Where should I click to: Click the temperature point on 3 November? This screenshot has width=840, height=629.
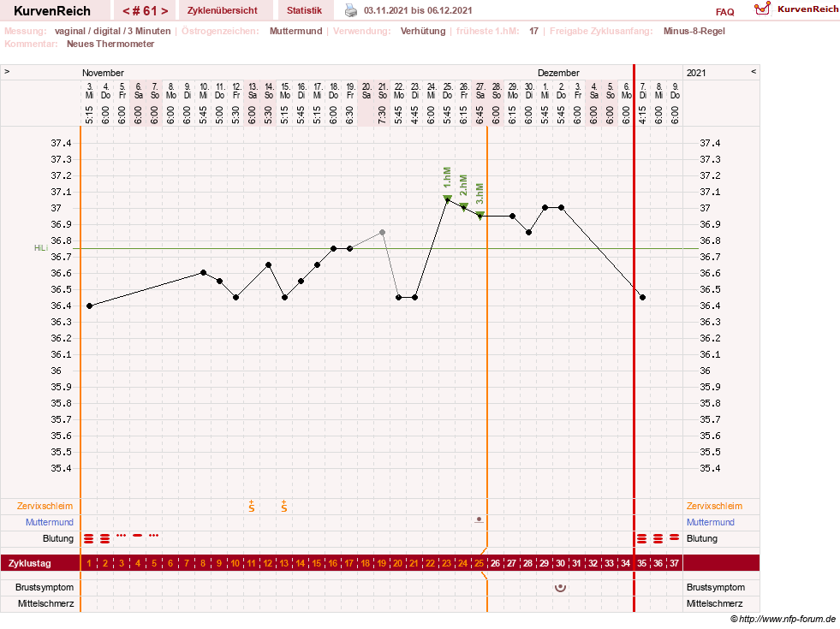89,306
